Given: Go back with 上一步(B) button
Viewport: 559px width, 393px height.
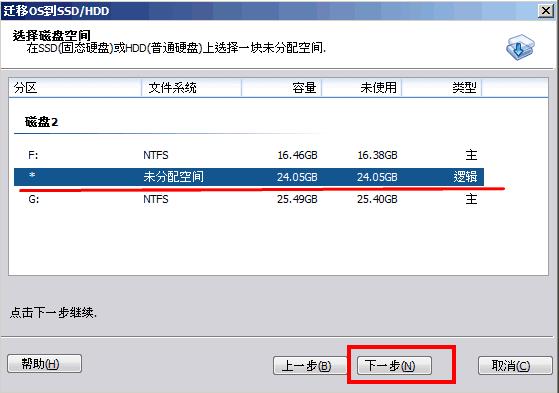Looking at the screenshot, I should tap(309, 365).
